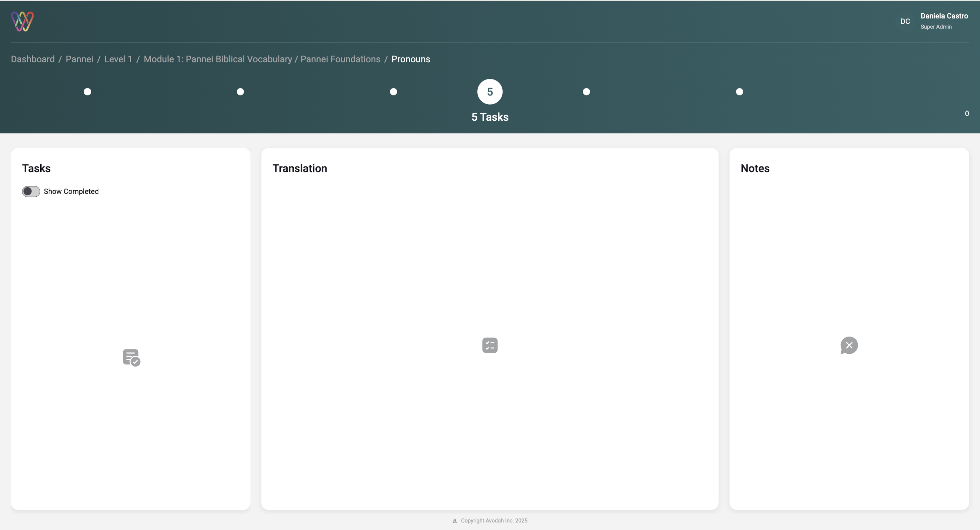Navigate to Level 1 breadcrumb
This screenshot has width=980, height=530.
(118, 59)
